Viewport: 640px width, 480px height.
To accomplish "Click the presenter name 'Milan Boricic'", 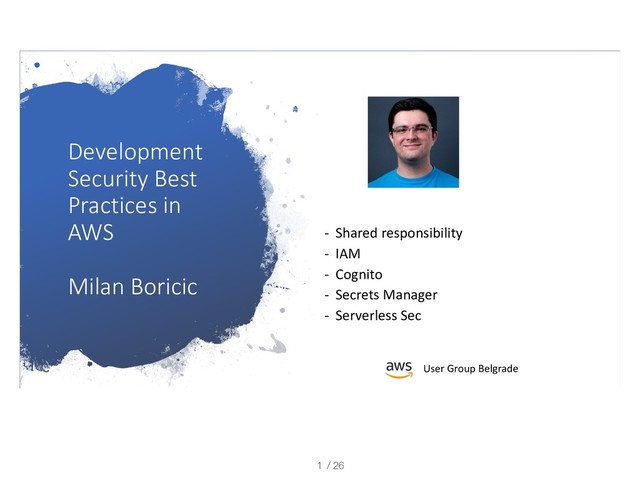I will point(133,287).
